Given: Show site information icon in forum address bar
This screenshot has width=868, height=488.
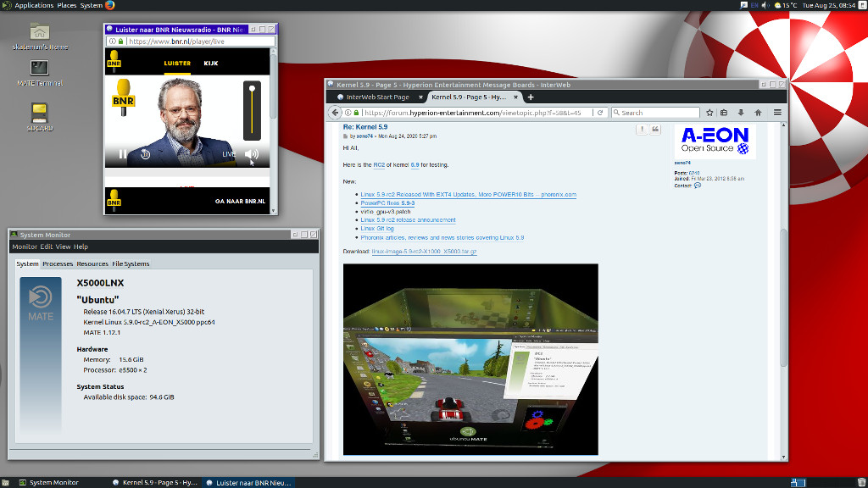Looking at the screenshot, I should coord(348,113).
